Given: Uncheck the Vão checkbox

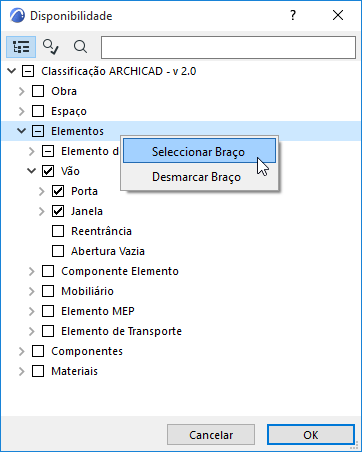Looking at the screenshot, I should coord(48,171).
